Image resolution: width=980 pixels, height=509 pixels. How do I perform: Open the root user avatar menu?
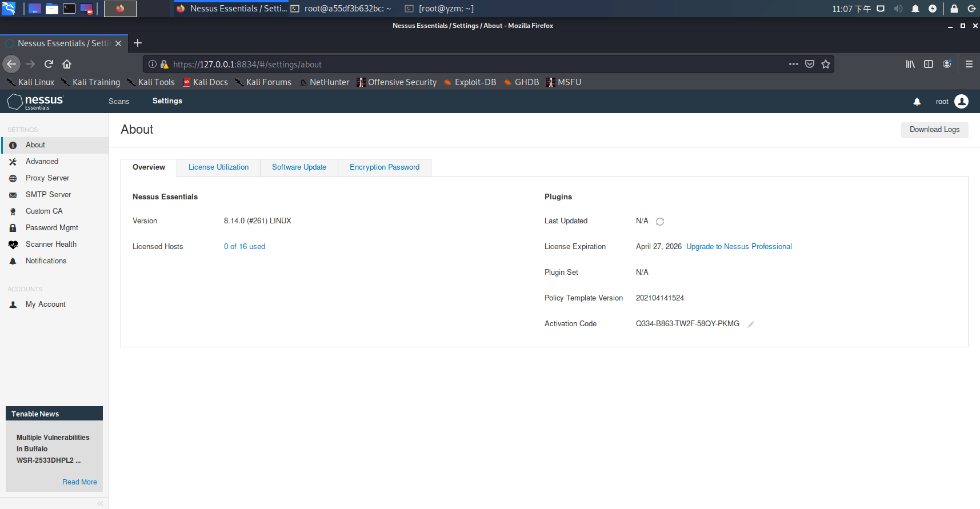click(x=962, y=102)
